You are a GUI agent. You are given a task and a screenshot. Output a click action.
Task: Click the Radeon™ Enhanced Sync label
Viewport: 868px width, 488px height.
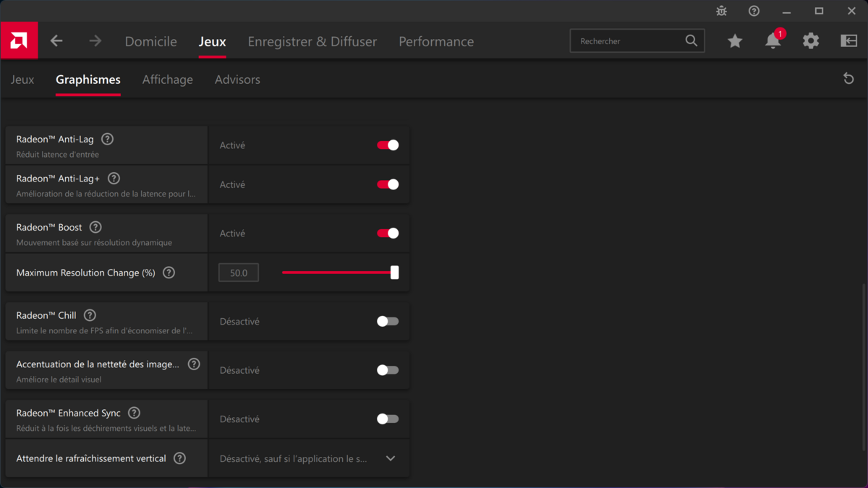click(69, 413)
